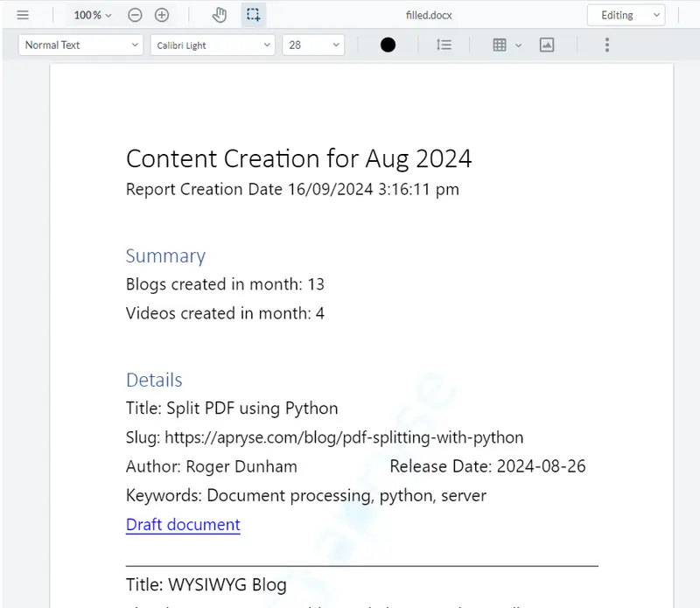This screenshot has width=700, height=608.
Task: Open the Editing mode dropdown
Action: (626, 15)
